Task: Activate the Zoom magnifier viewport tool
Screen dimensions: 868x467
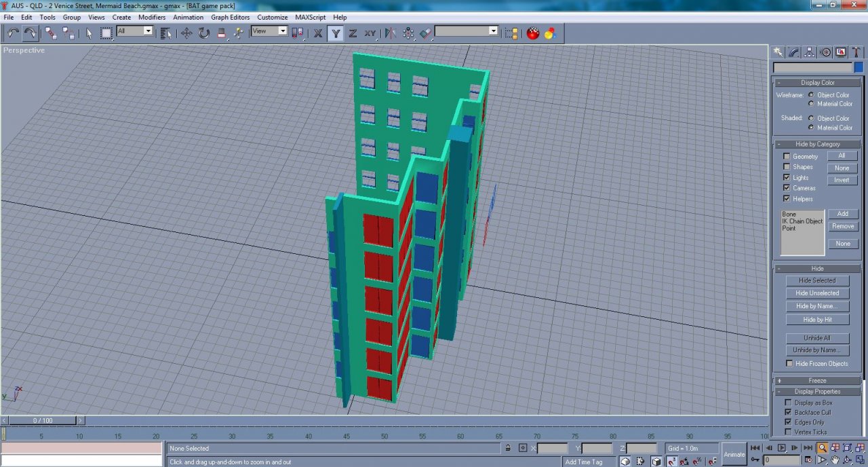Action: click(822, 448)
